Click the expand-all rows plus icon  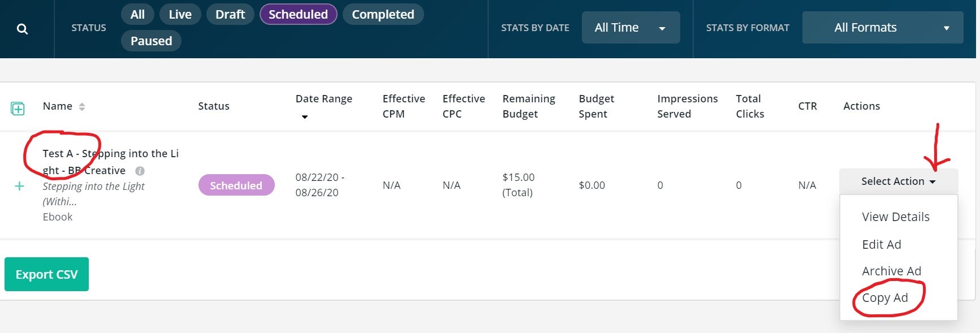pos(18,109)
